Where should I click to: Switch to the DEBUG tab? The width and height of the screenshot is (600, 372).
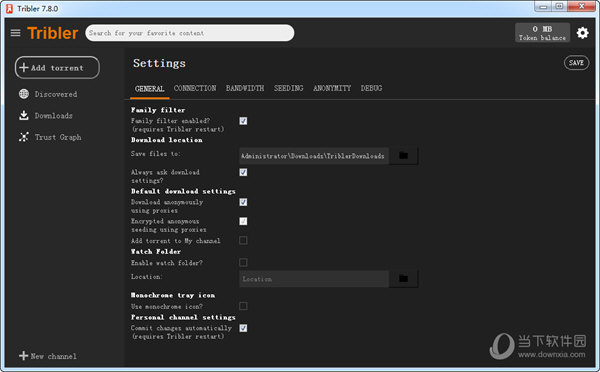coord(371,88)
